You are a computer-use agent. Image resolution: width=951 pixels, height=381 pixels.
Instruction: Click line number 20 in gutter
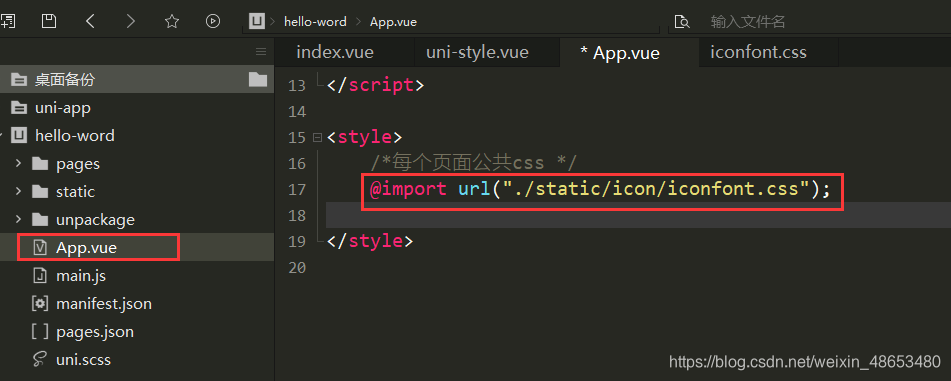coord(297,268)
